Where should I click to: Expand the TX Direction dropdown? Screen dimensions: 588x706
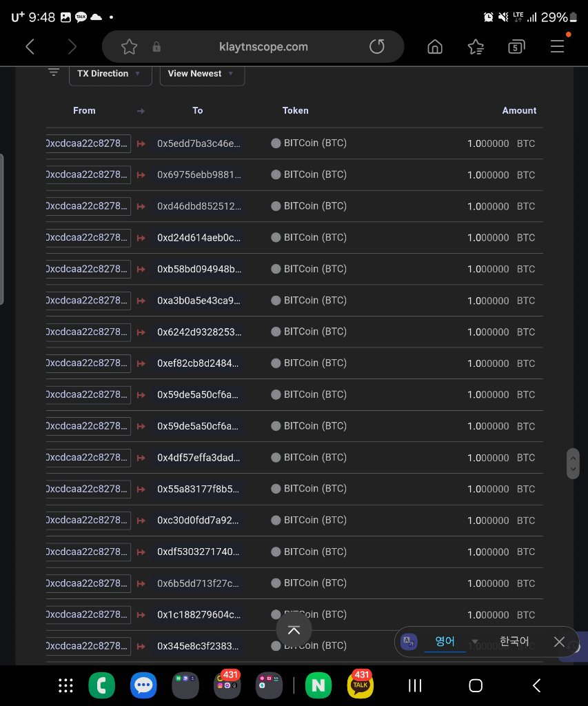pos(110,74)
